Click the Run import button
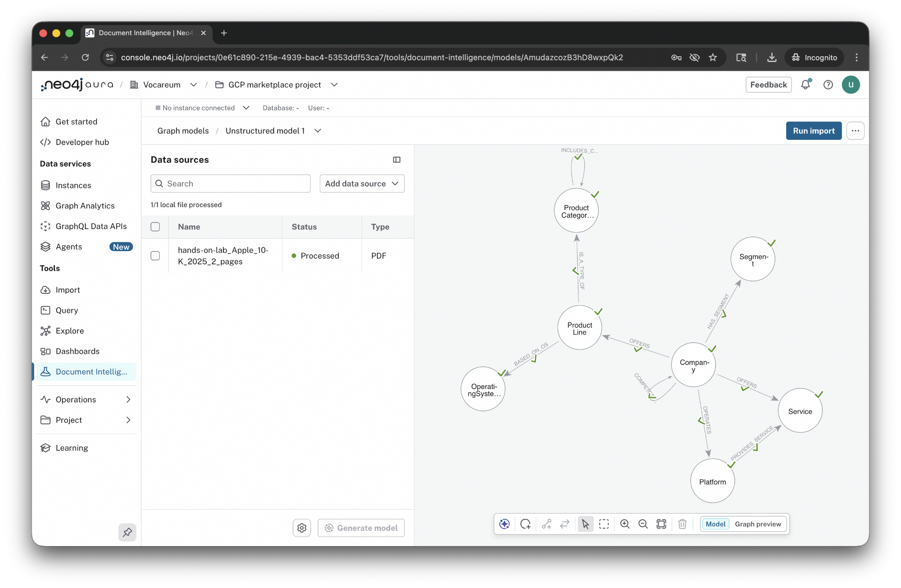 (x=813, y=131)
